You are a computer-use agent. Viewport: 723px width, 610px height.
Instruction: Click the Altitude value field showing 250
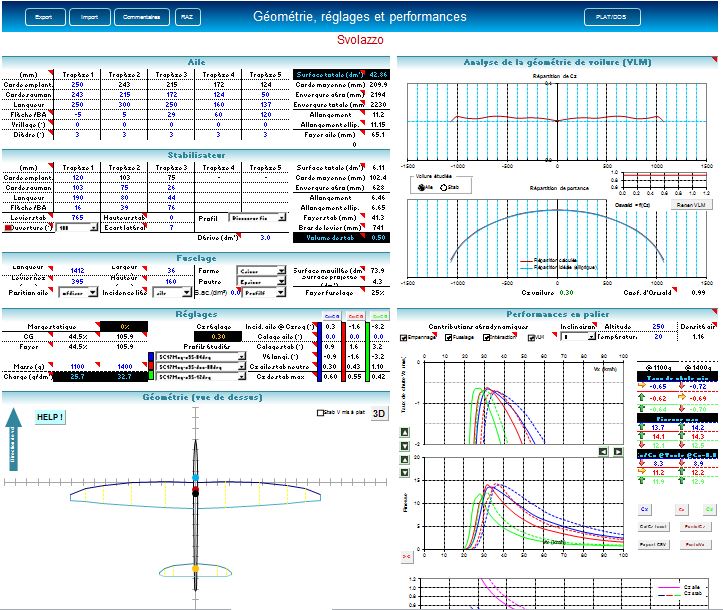[658, 326]
